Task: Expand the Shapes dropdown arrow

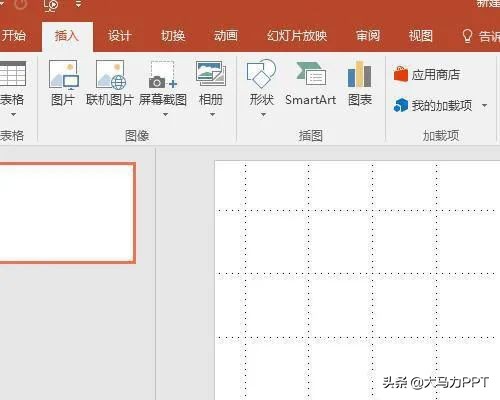Action: pos(263,115)
